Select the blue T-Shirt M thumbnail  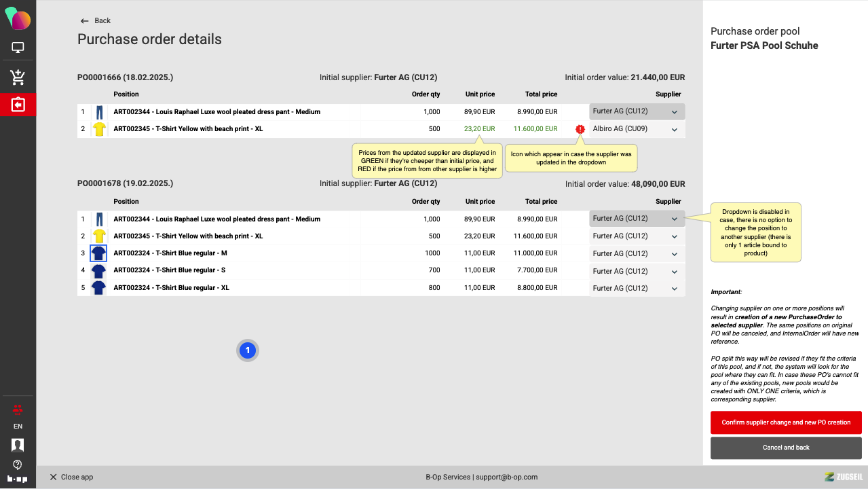pos(99,253)
